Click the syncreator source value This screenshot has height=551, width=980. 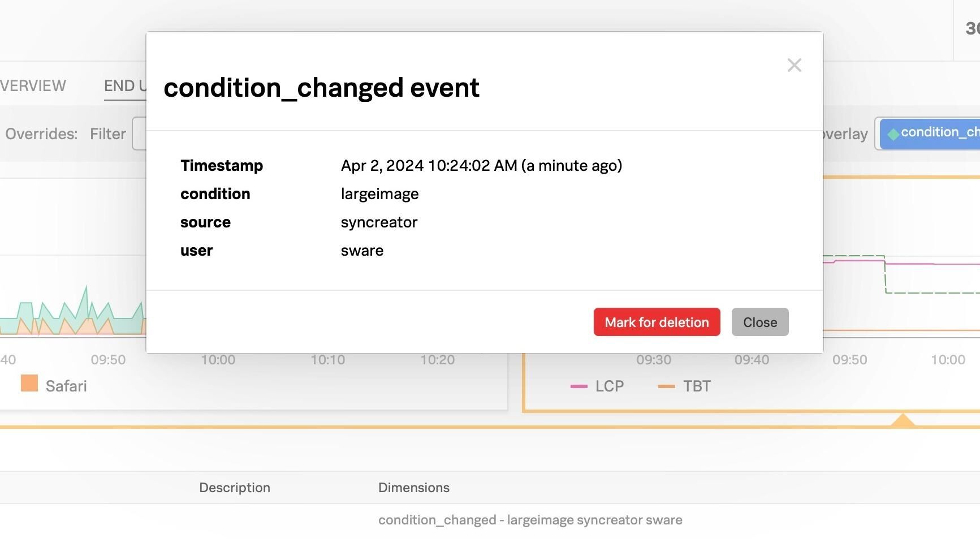(x=379, y=222)
